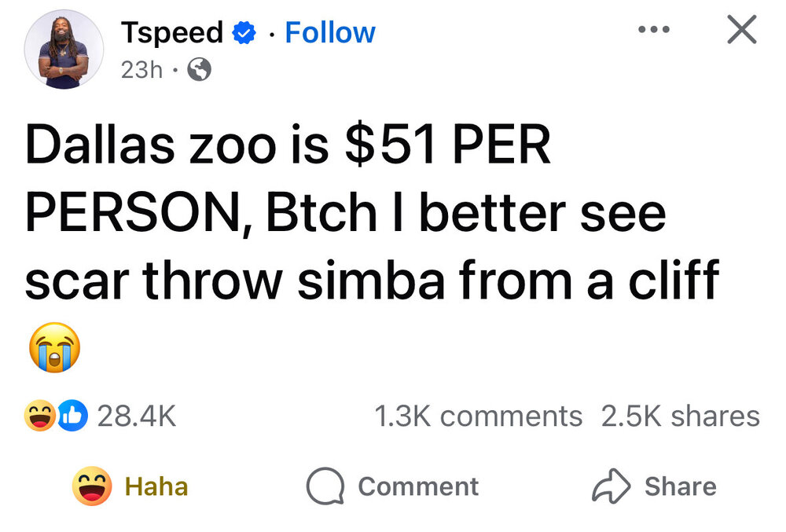Click the globe public privacy icon

[x=200, y=71]
